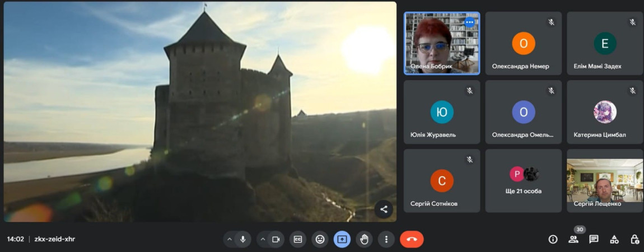This screenshot has height=252, width=644.
Task: Open meeting details info icon
Action: 553,239
